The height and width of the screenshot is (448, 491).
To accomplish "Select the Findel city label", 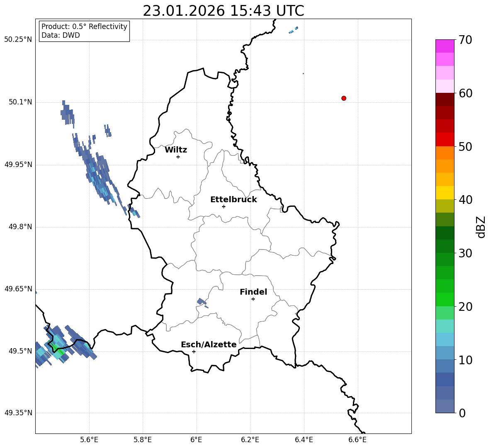I will [x=253, y=292].
